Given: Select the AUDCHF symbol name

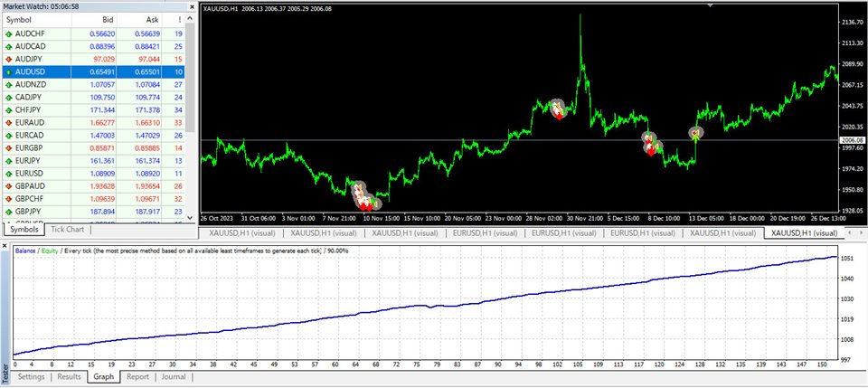Looking at the screenshot, I should click(x=30, y=33).
